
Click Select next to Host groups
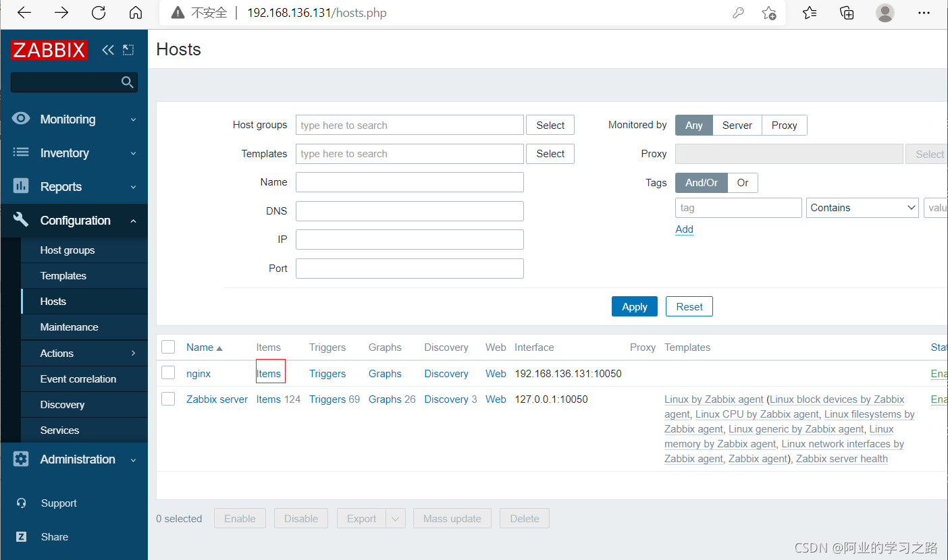(x=550, y=125)
